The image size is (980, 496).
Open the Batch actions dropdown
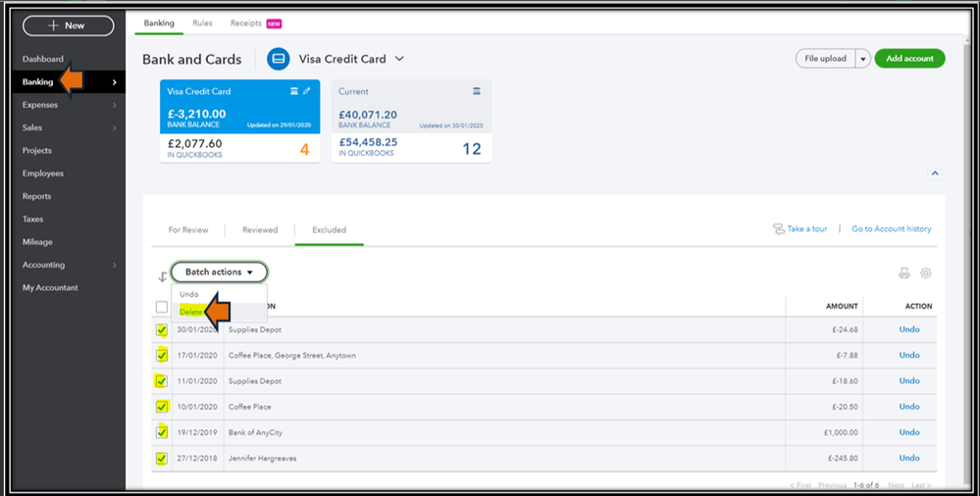(220, 273)
